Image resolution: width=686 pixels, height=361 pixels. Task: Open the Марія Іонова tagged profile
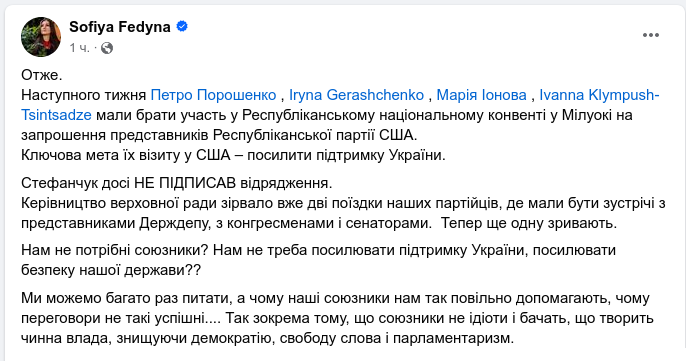point(482,95)
